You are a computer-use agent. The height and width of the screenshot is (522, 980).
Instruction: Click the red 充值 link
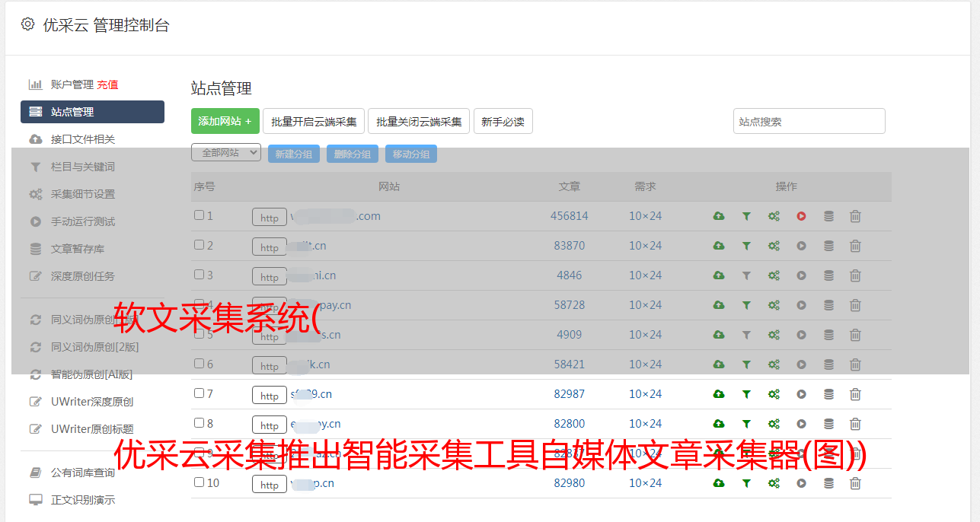[x=107, y=84]
